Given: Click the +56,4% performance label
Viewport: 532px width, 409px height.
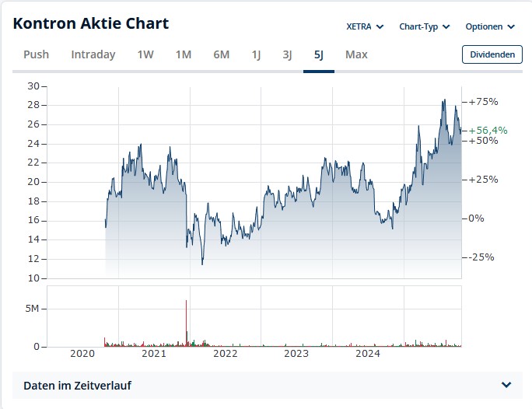Looking at the screenshot, I should (488, 131).
